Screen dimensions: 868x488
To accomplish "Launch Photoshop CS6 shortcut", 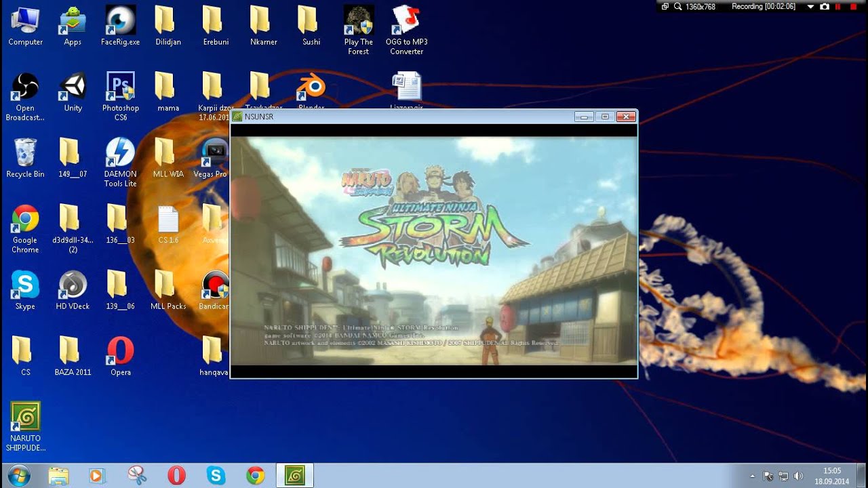I will [120, 97].
